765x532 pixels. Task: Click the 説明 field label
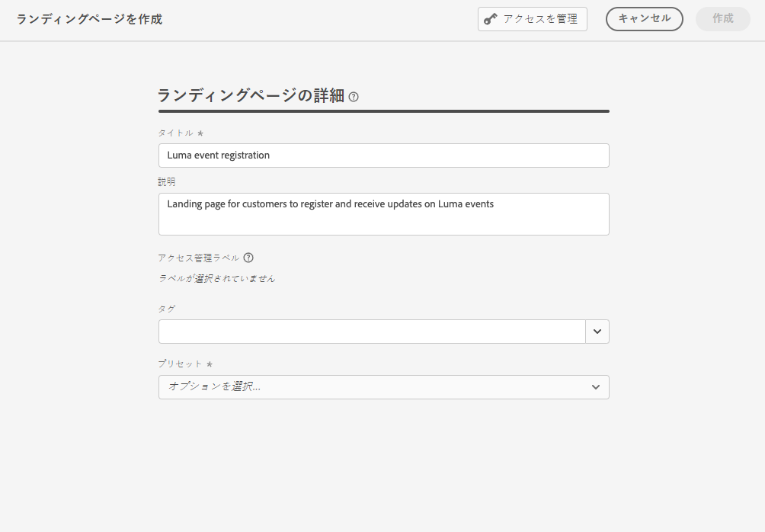click(x=167, y=182)
